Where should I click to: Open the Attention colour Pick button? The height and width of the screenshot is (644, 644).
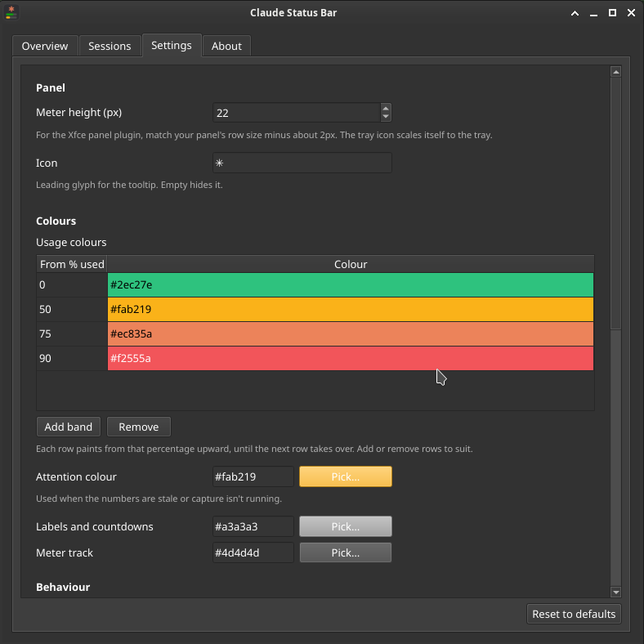point(346,476)
